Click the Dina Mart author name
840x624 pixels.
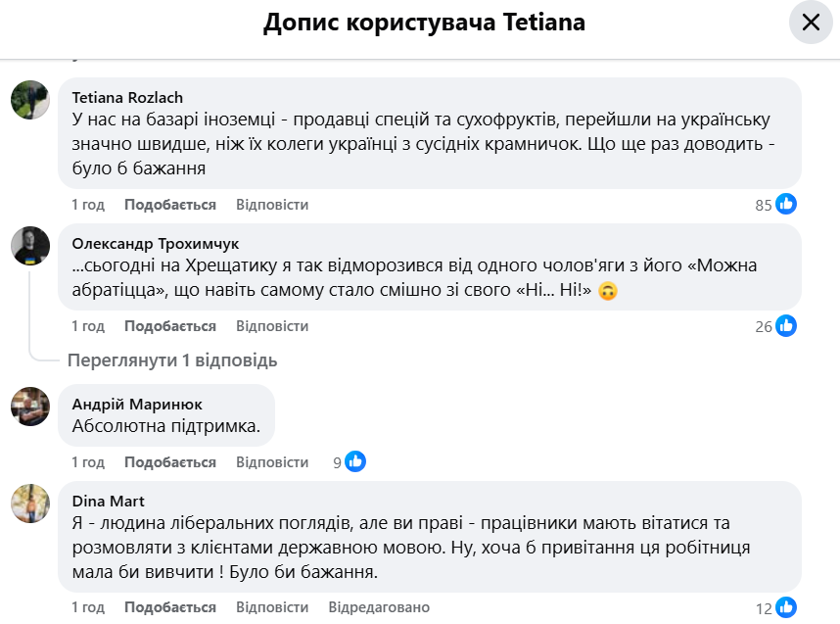point(109,501)
